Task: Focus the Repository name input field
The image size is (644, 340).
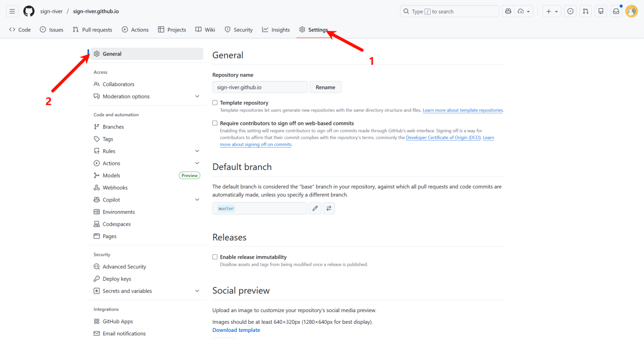Action: coord(260,87)
